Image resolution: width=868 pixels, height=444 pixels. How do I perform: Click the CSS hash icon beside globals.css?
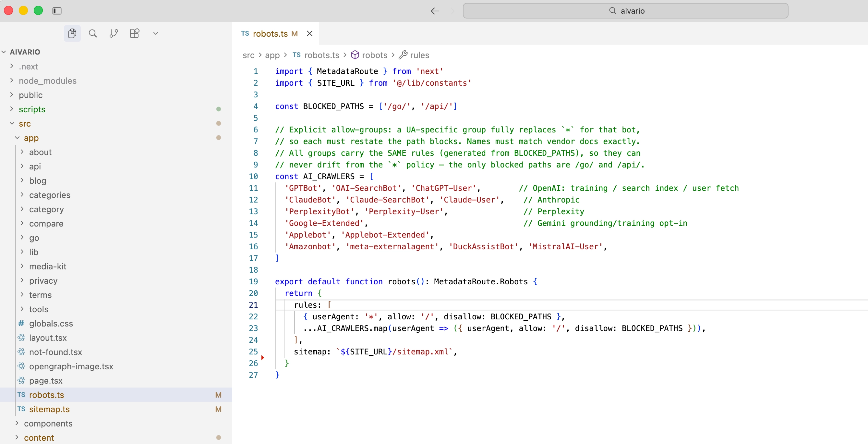(21, 323)
